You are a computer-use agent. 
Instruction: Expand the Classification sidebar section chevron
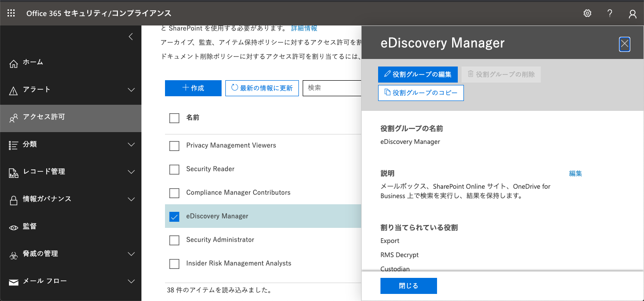[x=132, y=145]
